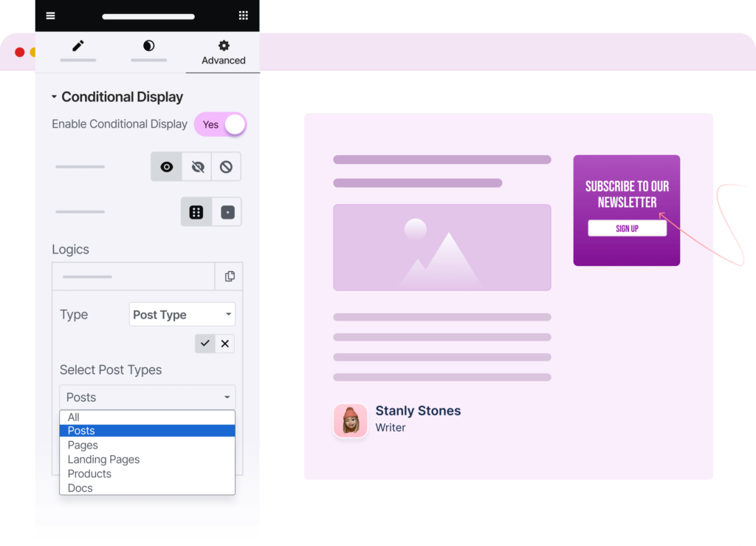
Task: Click the X button under Type
Action: (x=225, y=343)
